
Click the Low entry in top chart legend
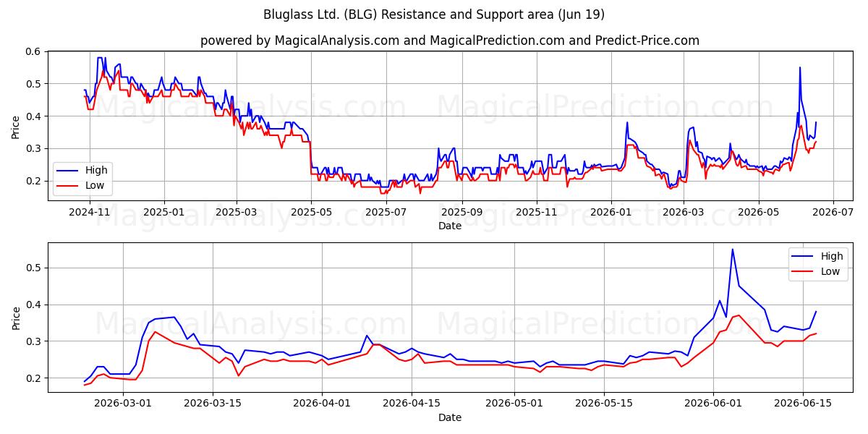click(80, 185)
